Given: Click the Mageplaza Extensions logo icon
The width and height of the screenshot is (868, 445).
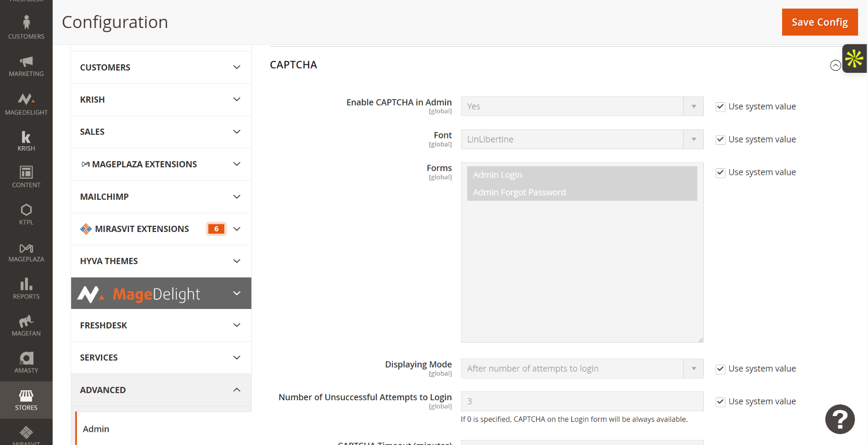Looking at the screenshot, I should (85, 164).
